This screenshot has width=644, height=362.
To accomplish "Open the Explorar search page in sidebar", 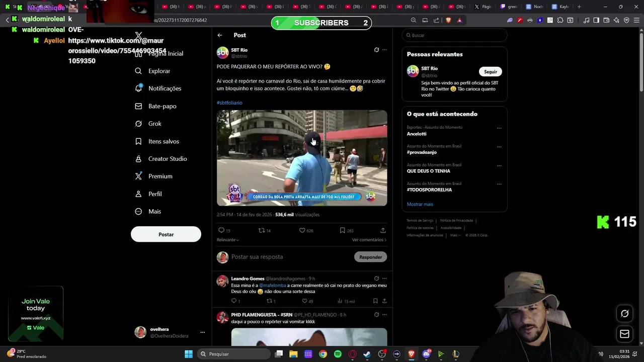I will [153, 71].
